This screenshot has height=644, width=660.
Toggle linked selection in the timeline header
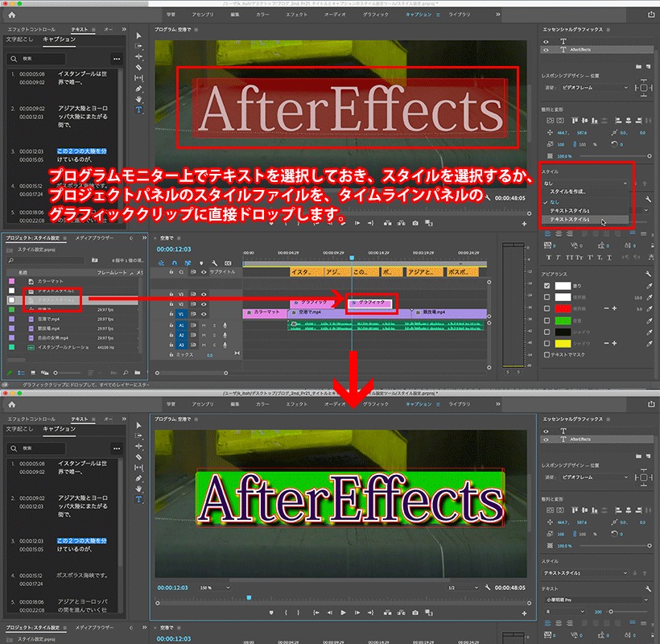(x=188, y=262)
